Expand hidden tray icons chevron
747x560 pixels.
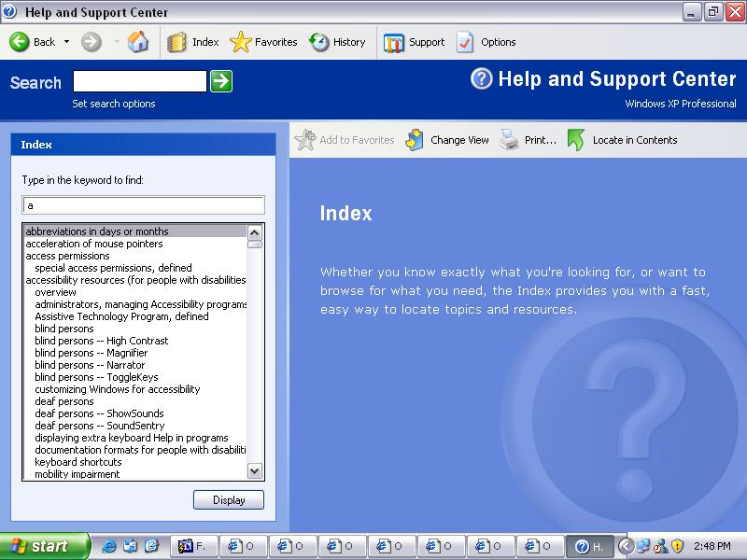626,546
